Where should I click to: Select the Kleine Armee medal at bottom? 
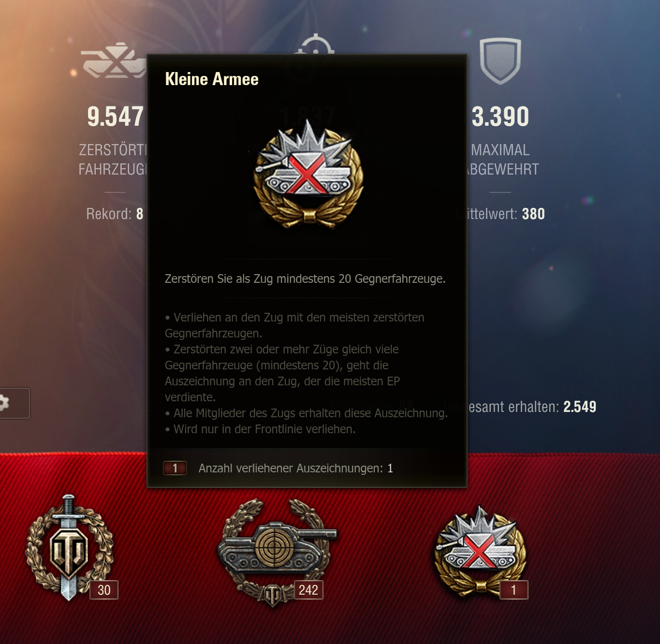(x=480, y=549)
